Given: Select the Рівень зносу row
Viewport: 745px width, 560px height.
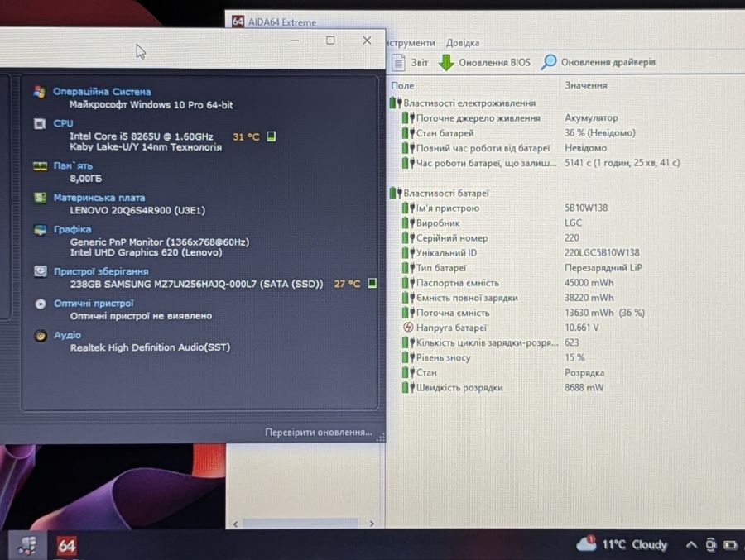Looking at the screenshot, I should point(565,357).
